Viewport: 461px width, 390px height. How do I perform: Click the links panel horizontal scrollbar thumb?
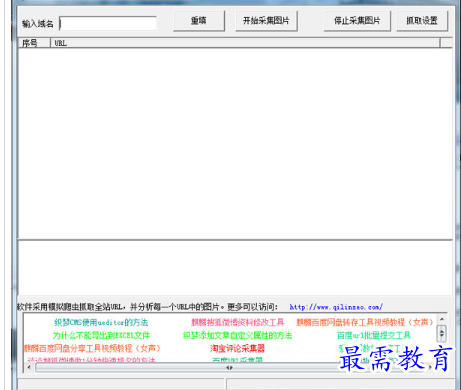[x=230, y=367]
